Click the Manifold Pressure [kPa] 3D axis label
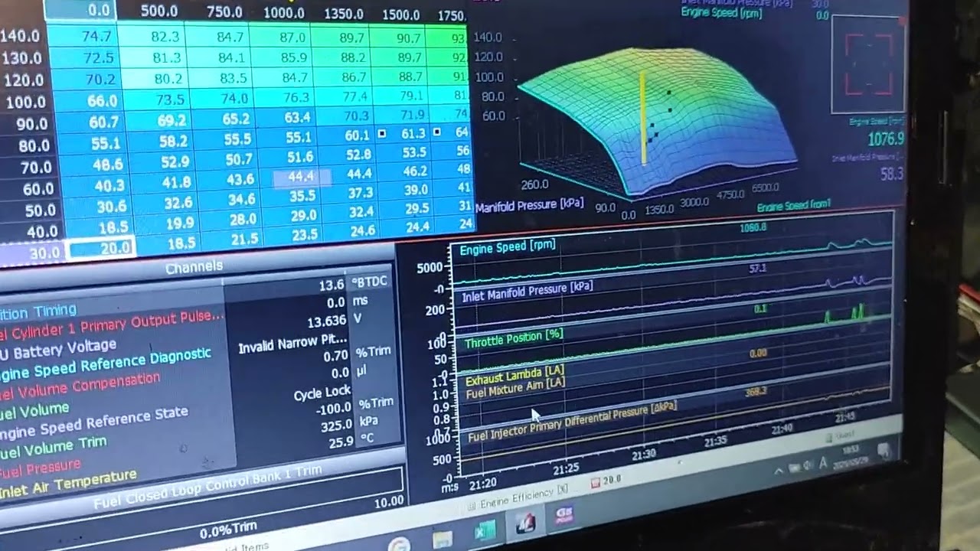Viewport: 980px width, 551px height. tap(530, 206)
